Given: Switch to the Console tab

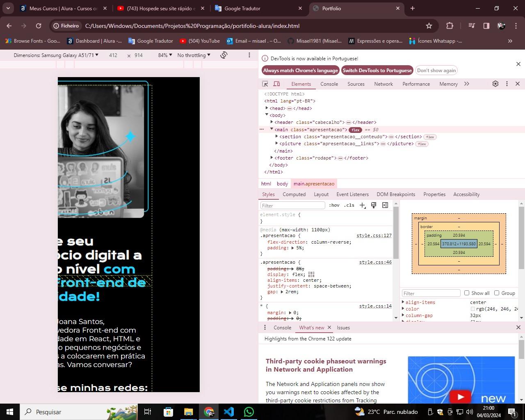Looking at the screenshot, I should point(329,84).
